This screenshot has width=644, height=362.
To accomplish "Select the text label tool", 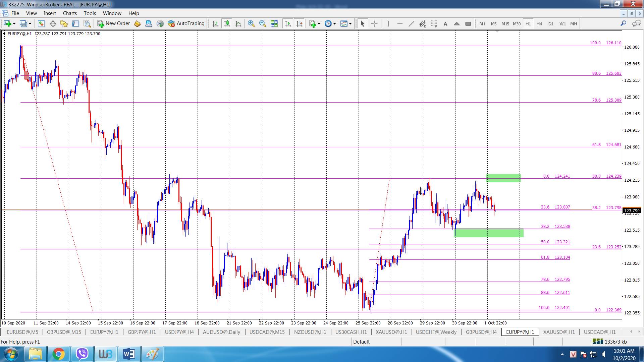I will click(x=445, y=23).
